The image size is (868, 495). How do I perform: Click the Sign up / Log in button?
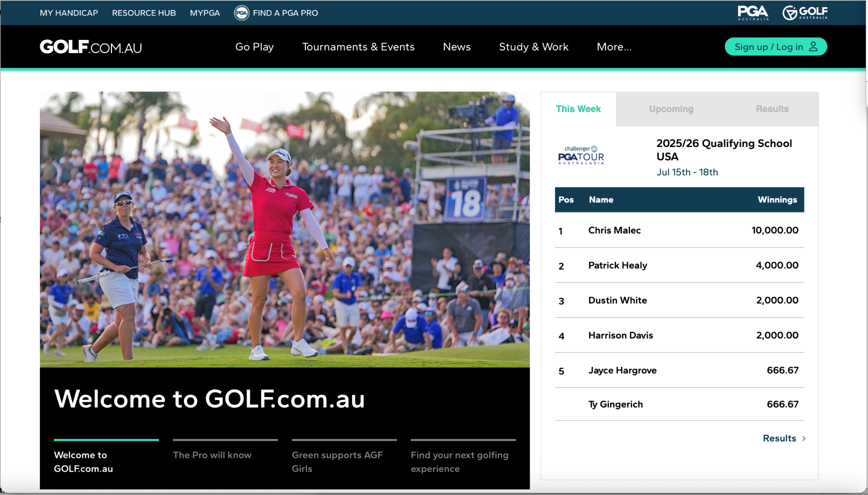(775, 46)
